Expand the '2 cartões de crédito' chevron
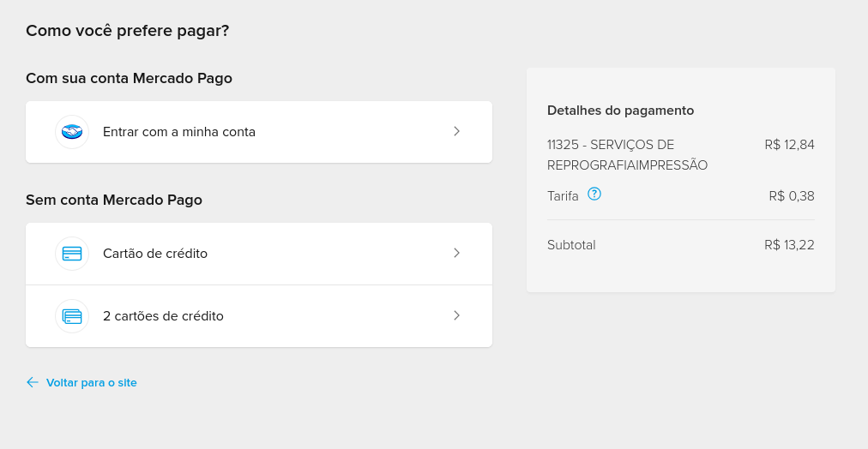 click(x=457, y=315)
